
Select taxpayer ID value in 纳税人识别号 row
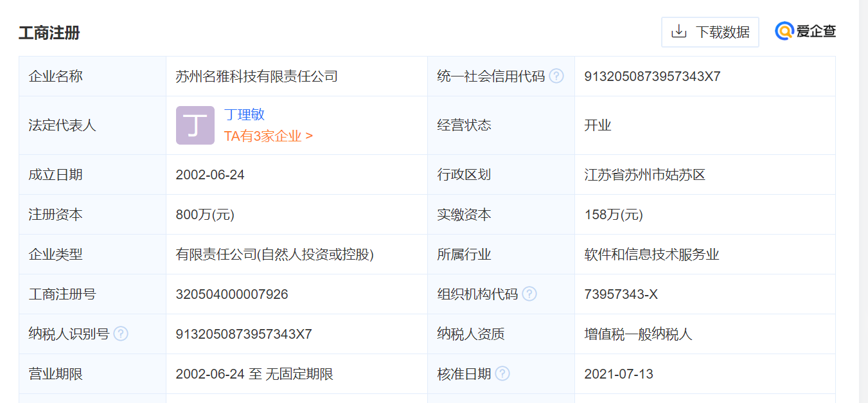tap(244, 334)
